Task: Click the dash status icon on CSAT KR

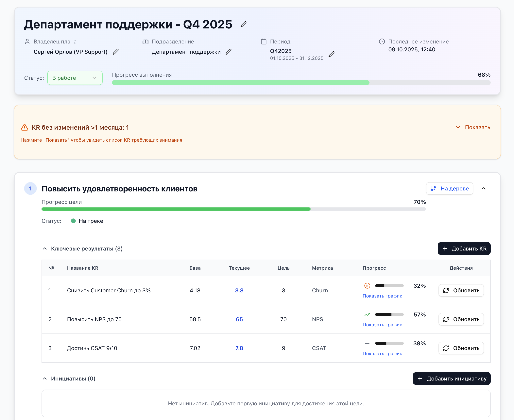Action: point(367,343)
